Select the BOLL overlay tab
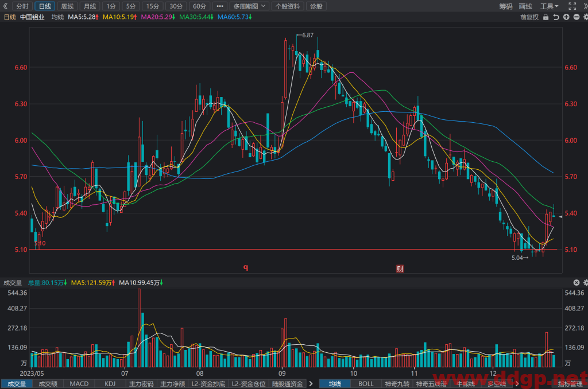Viewport: 588px width, 389px height. (x=366, y=384)
